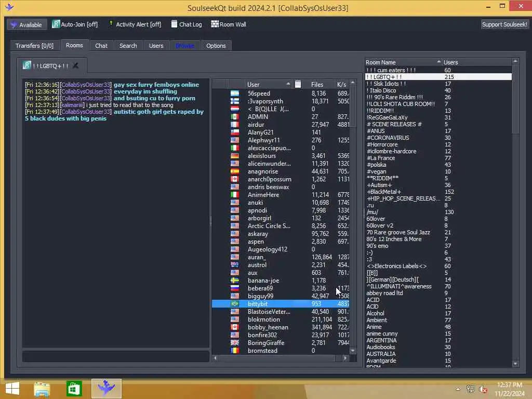Open Windows Store from taskbar
This screenshot has height=399, width=532.
click(x=74, y=389)
